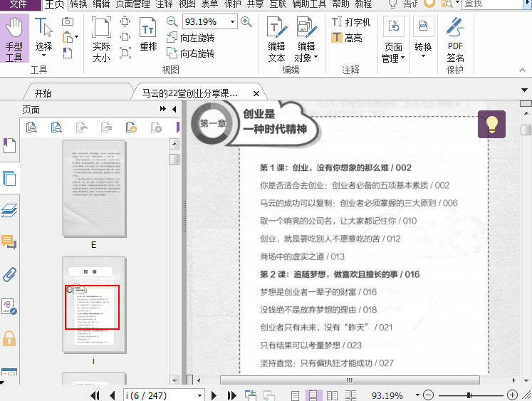
Task: Expand the Pages panel with double-arrow
Action: 163,108
